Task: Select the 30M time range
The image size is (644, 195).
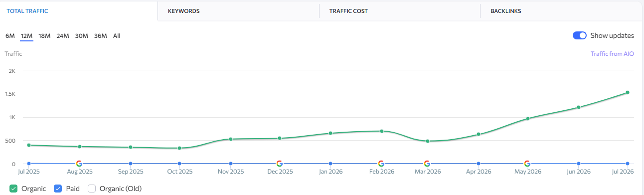Action: click(82, 36)
